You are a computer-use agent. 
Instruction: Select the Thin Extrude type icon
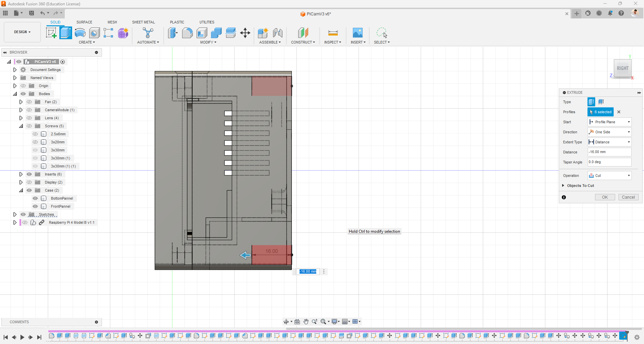click(x=601, y=102)
